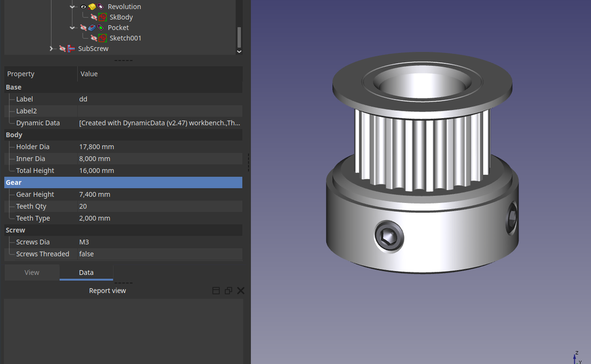Expand the SubScrew tree item
This screenshot has height=364, width=591.
tap(52, 48)
